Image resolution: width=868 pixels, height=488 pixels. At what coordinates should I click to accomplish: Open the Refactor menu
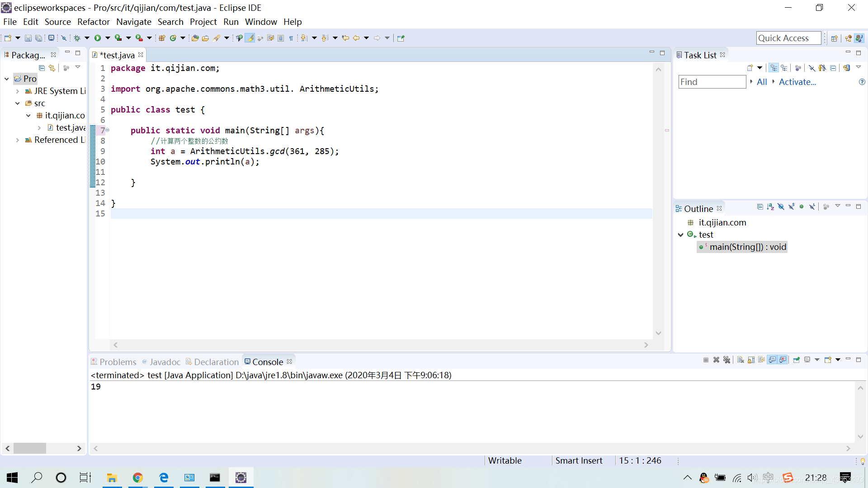click(x=93, y=22)
